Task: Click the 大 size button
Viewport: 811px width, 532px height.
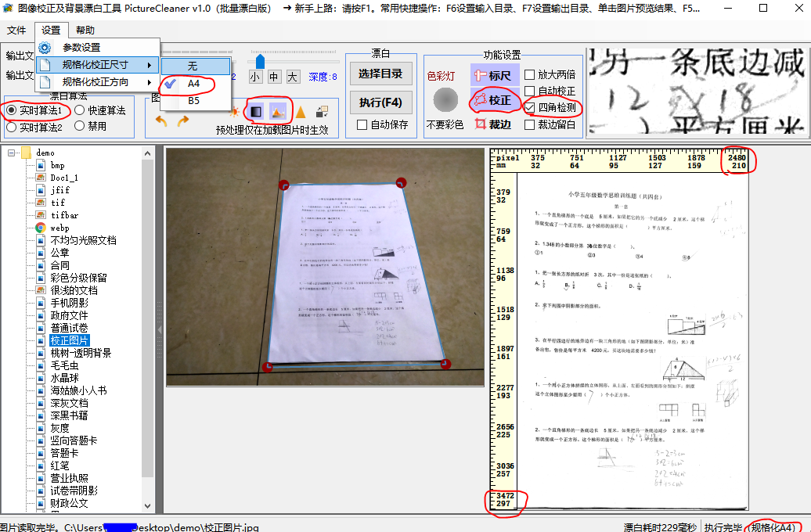Action: pos(292,77)
